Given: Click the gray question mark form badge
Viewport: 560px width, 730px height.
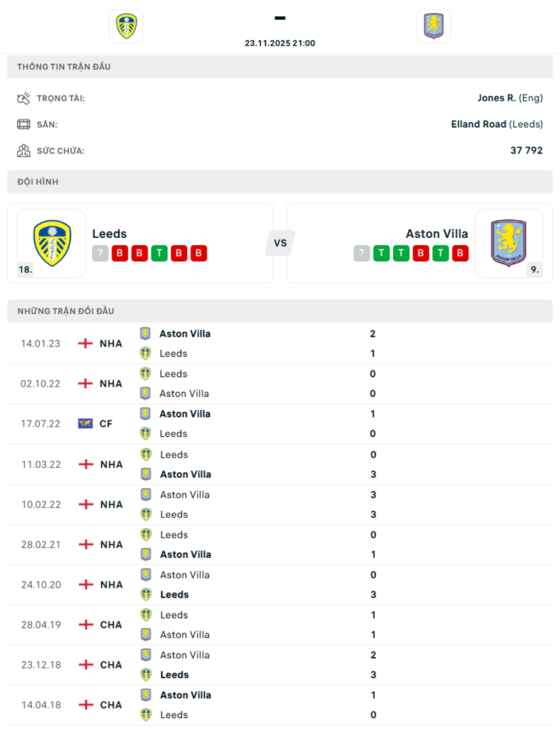Looking at the screenshot, I should click(100, 253).
